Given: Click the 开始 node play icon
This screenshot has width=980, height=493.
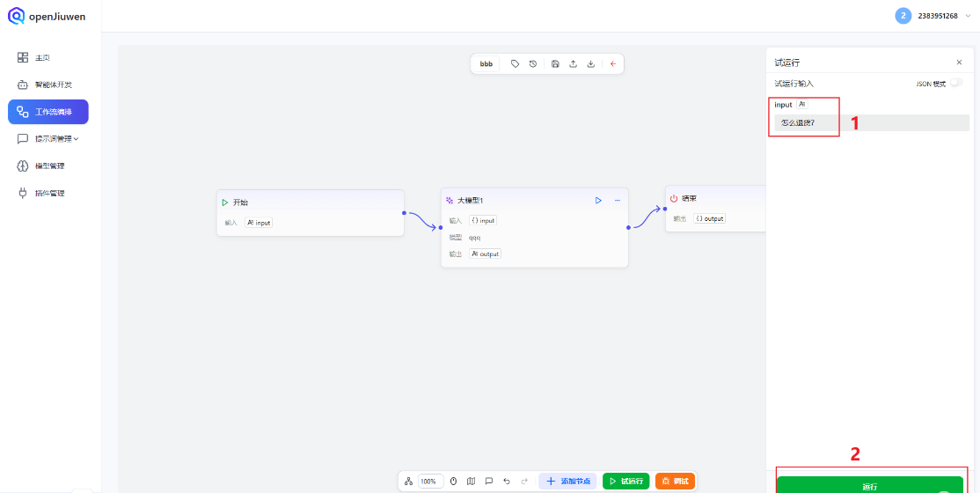Looking at the screenshot, I should [x=225, y=202].
